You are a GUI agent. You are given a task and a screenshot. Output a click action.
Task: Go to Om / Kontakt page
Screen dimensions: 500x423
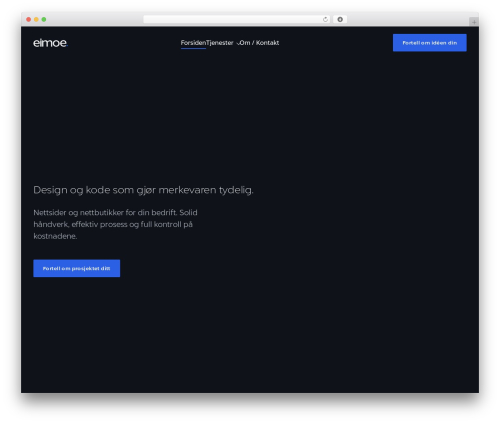tap(259, 43)
